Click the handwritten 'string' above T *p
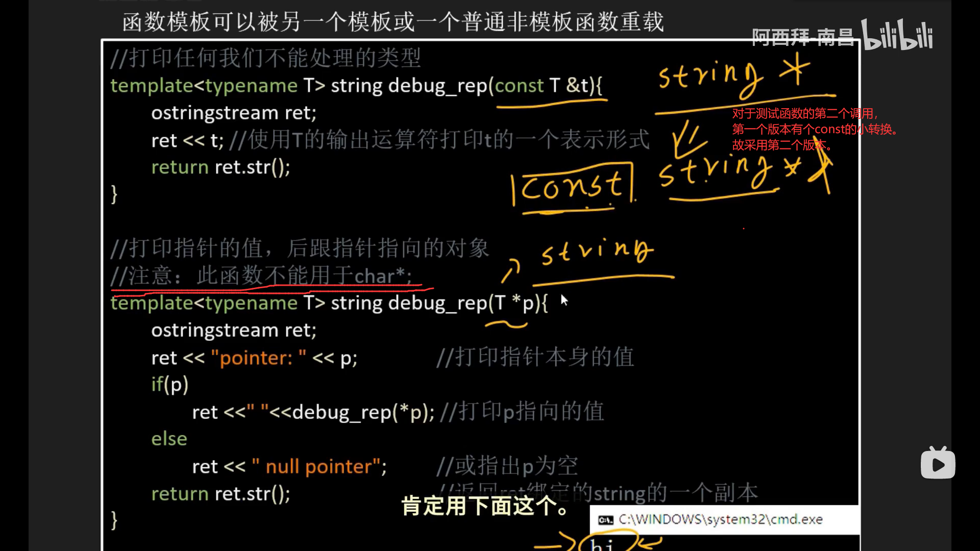This screenshot has height=551, width=980. (596, 251)
